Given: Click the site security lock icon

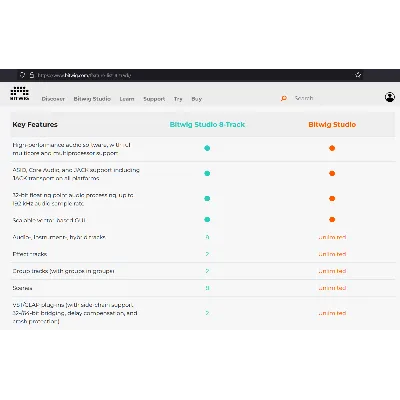Looking at the screenshot, I should click(32, 75).
